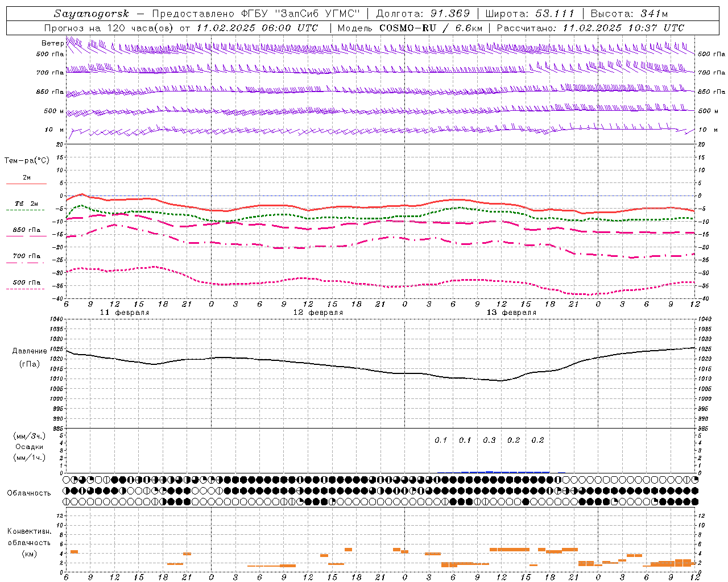This screenshot has height=582, width=728.
Task: Click the '(мм/1ч.)' precipitation unit label
Action: click(29, 458)
